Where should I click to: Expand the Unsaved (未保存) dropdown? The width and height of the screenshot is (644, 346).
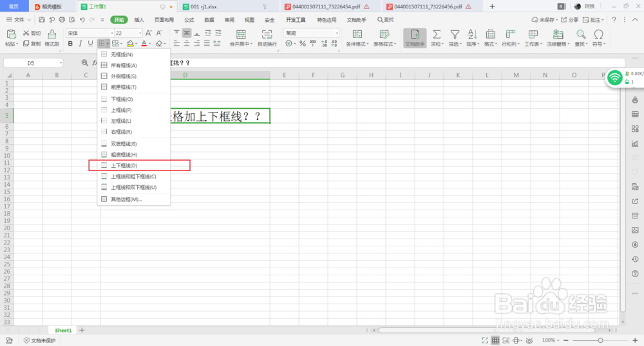click(x=557, y=20)
